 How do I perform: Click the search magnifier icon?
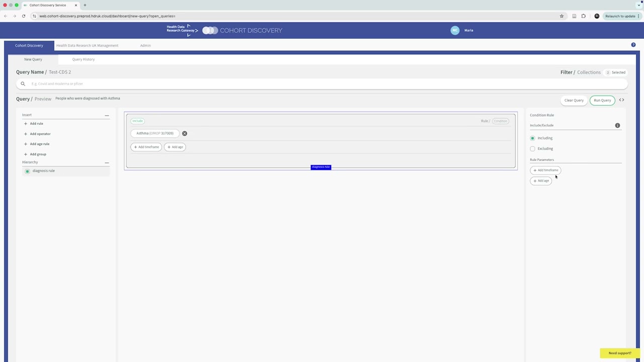[23, 83]
